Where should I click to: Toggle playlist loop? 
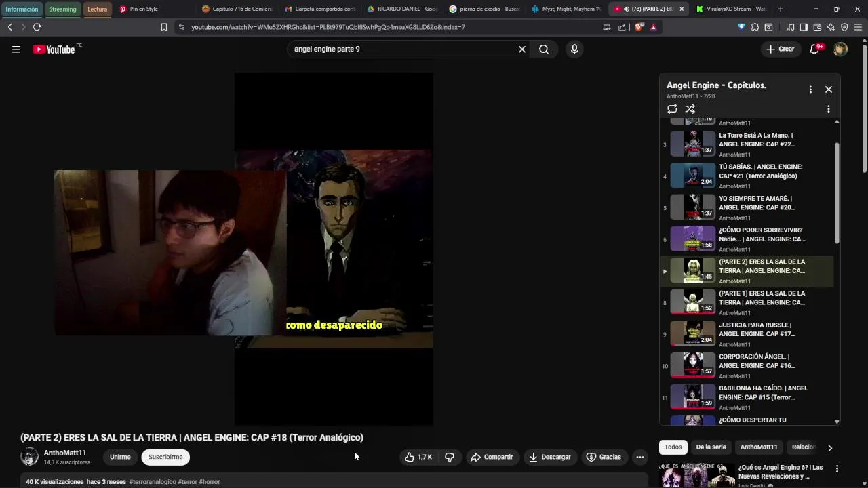click(x=672, y=108)
